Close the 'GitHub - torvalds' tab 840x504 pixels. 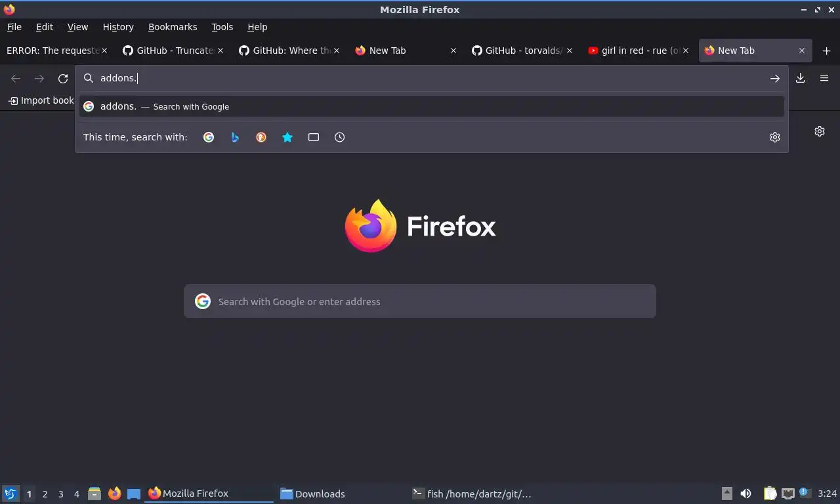click(x=570, y=51)
